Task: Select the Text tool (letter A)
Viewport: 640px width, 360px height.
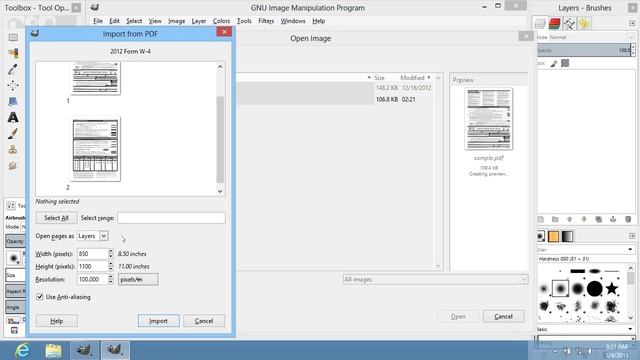Action: click(13, 118)
